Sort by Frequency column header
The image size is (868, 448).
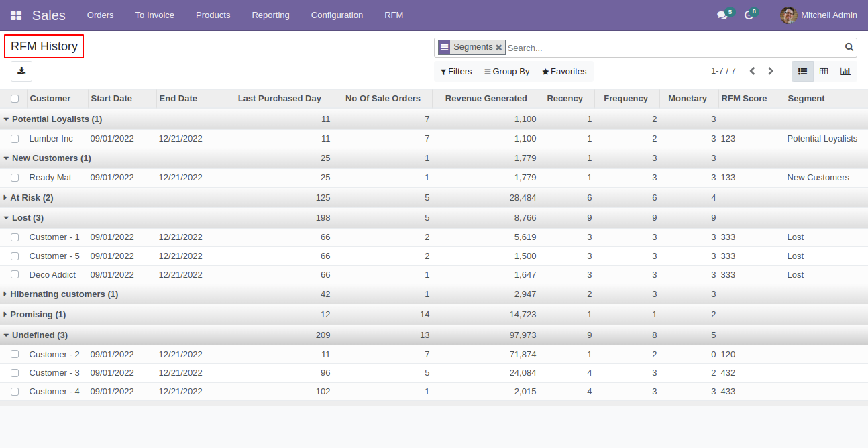coord(627,99)
